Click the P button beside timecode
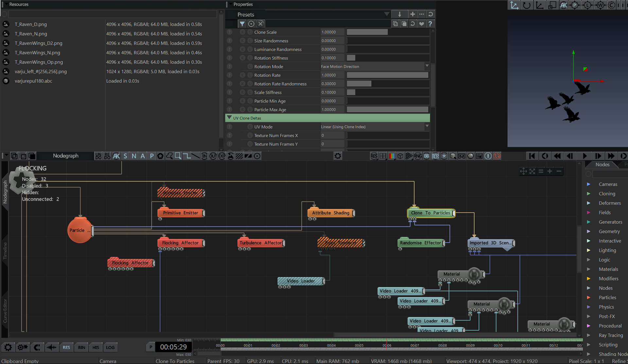628x364 pixels. (x=150, y=347)
